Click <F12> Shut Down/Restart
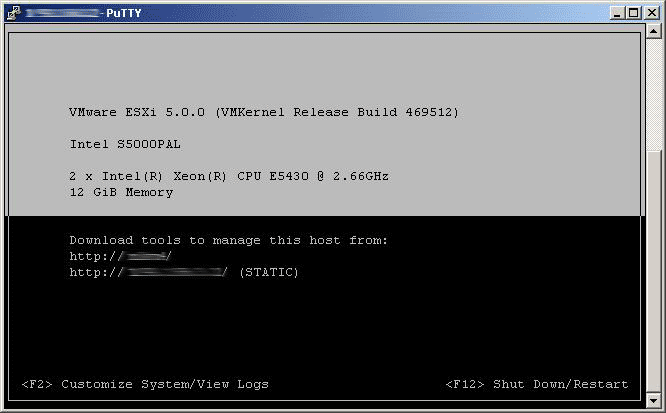Screen dimensions: 666x413 coord(537,385)
